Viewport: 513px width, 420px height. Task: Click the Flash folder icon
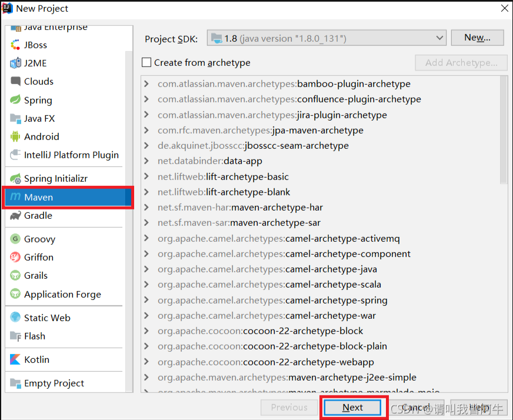[15, 336]
